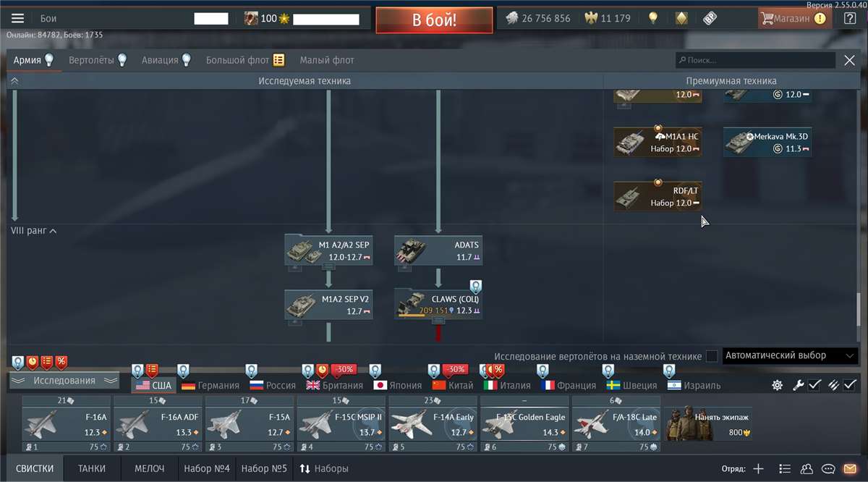Toggle the auto ammo refill checkbox

[x=851, y=385]
